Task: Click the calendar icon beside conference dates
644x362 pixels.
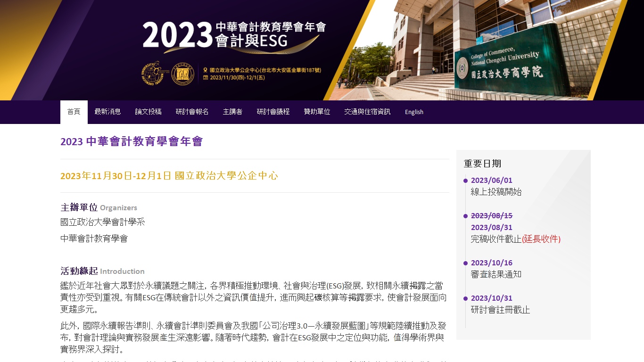Action: (206, 77)
